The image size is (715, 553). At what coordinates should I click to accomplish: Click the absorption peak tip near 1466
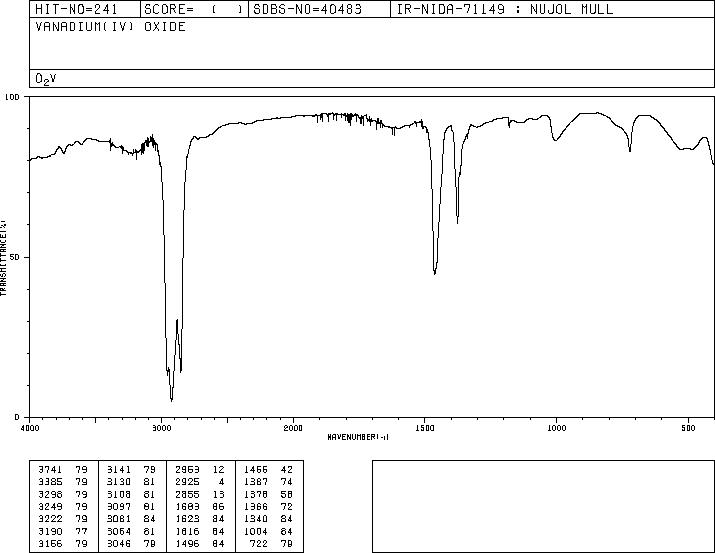coord(435,273)
